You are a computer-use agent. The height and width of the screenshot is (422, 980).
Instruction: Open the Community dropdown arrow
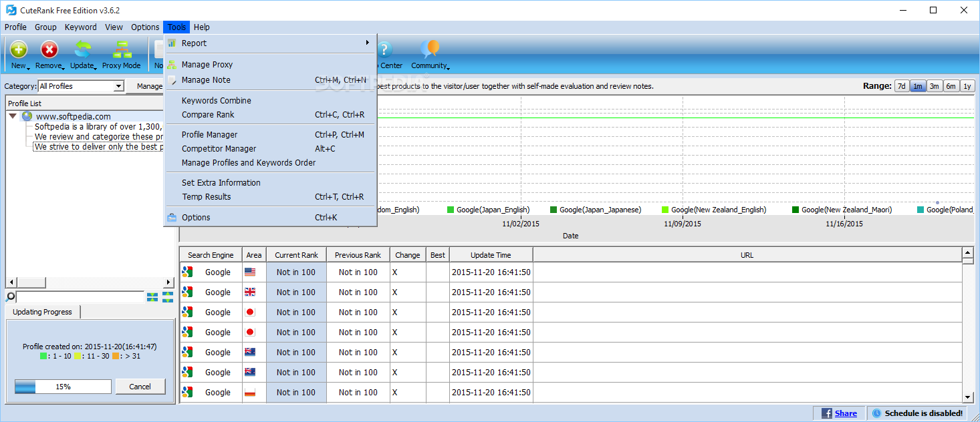pyautogui.click(x=449, y=67)
